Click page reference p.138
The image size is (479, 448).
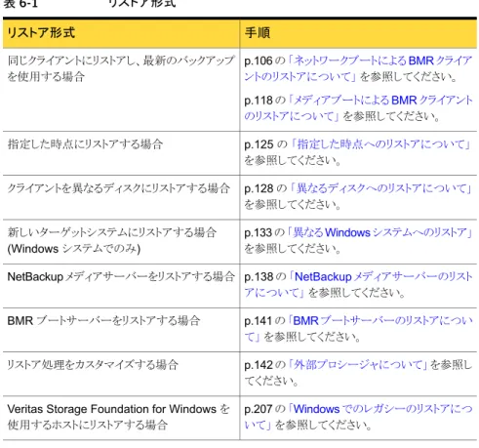259,277
